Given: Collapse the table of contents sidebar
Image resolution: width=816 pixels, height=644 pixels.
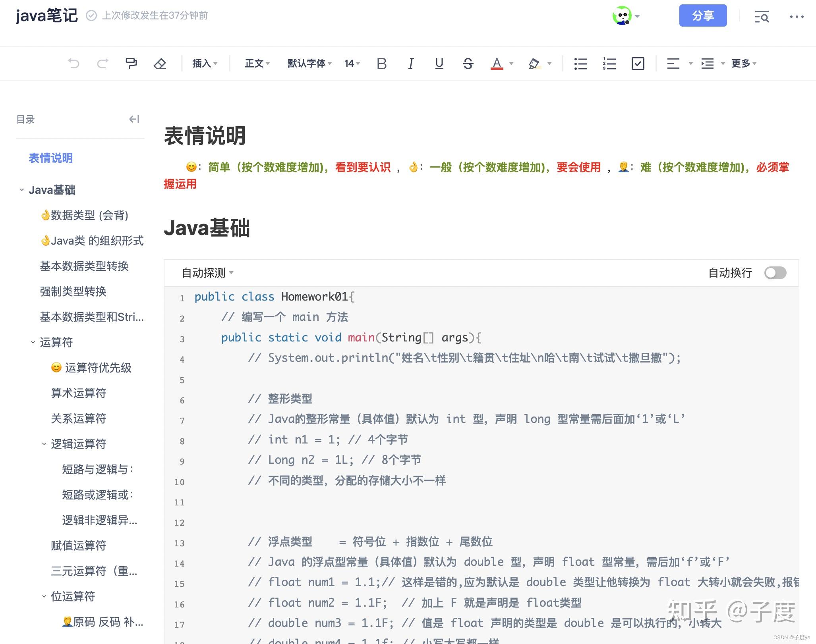Looking at the screenshot, I should [x=134, y=119].
